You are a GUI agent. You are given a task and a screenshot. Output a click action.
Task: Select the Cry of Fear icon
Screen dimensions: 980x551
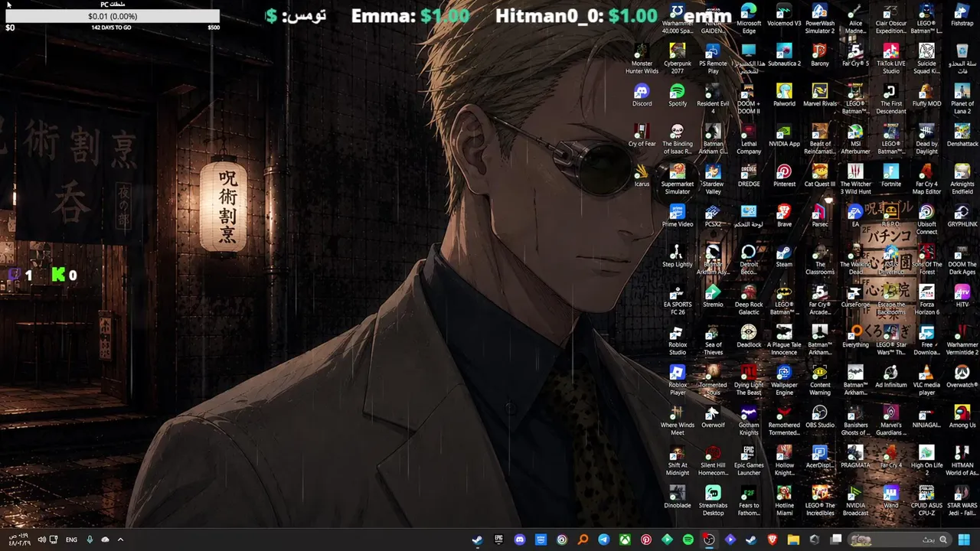[642, 135]
